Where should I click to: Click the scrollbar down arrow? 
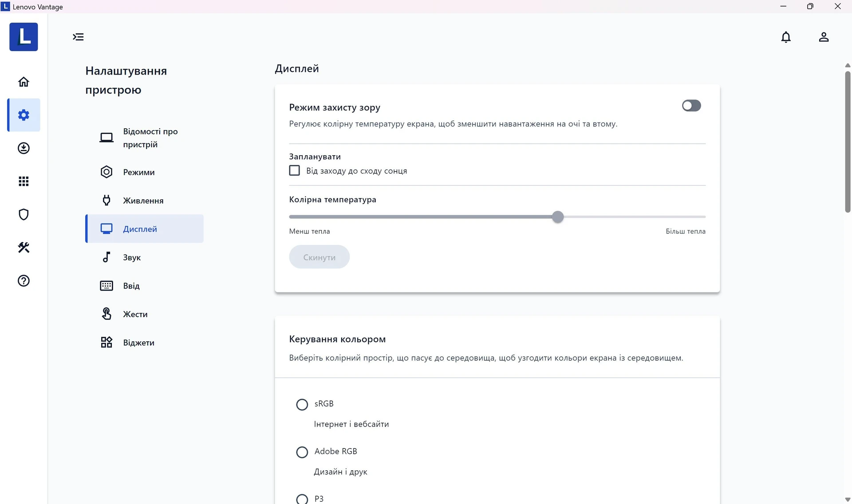[x=848, y=500]
